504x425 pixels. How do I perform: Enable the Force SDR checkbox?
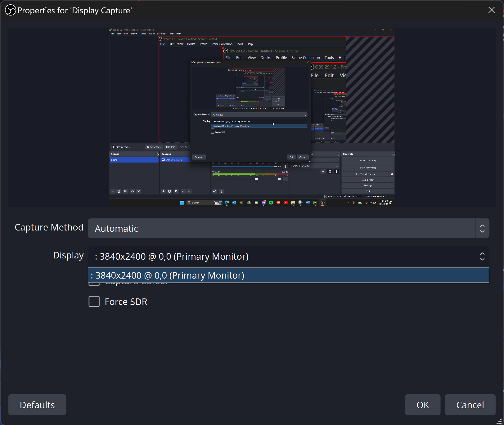point(94,302)
